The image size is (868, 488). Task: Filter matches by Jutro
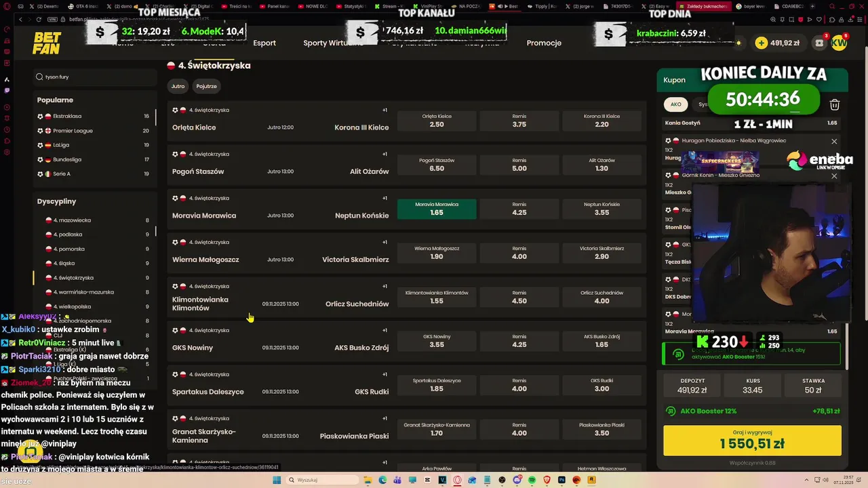178,86
